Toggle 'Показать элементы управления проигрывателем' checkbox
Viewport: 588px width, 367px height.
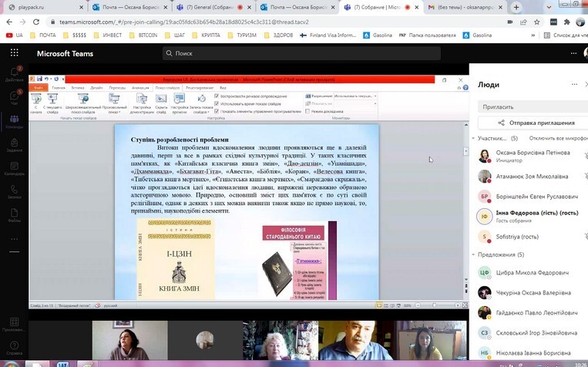[x=217, y=110]
